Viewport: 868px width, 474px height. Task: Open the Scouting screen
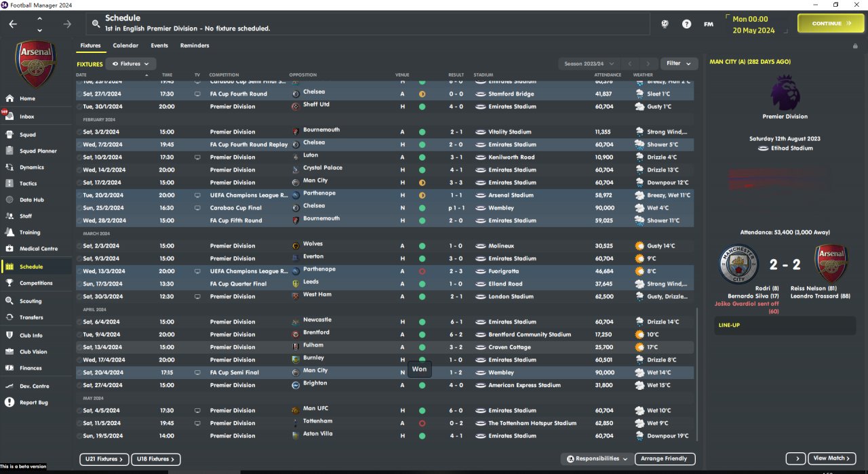click(x=31, y=301)
